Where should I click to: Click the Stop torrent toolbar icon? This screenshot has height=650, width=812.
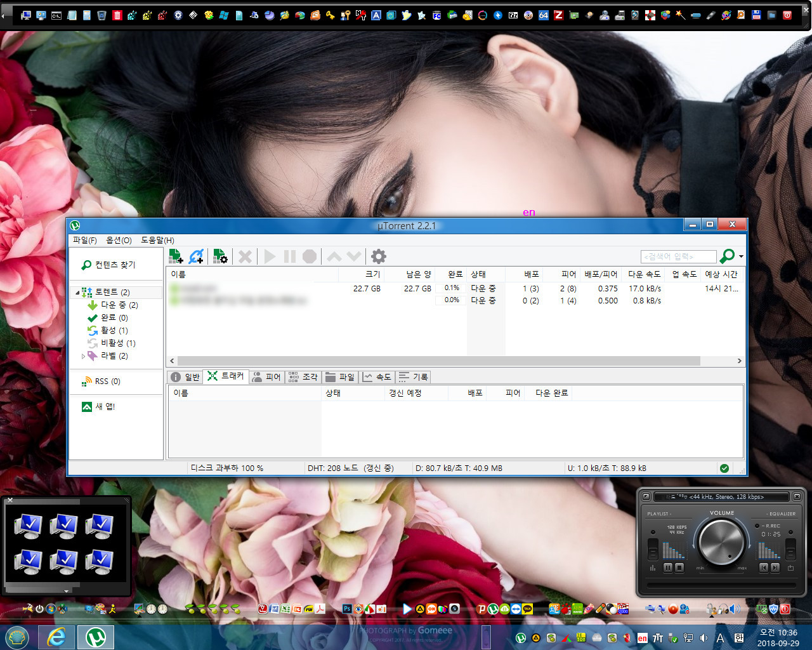[310, 256]
